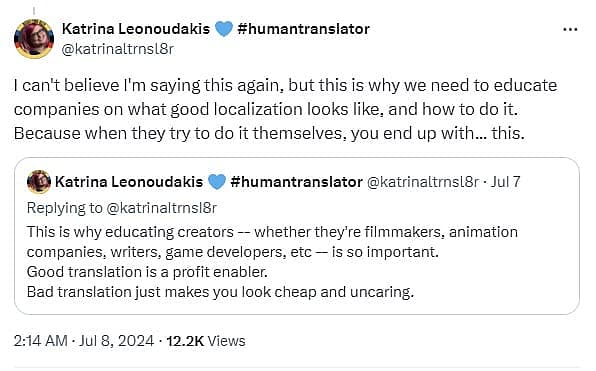Click the 12.2K Views count
The image size is (596, 371).
[x=206, y=341]
